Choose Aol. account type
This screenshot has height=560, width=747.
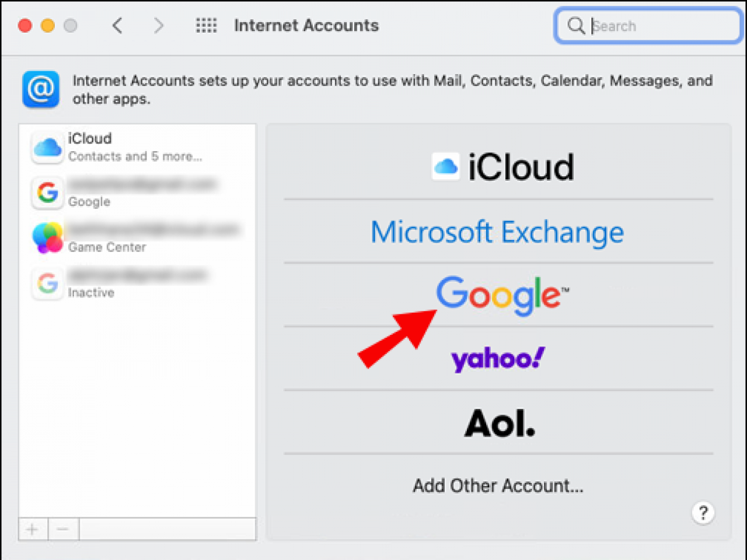(x=499, y=422)
